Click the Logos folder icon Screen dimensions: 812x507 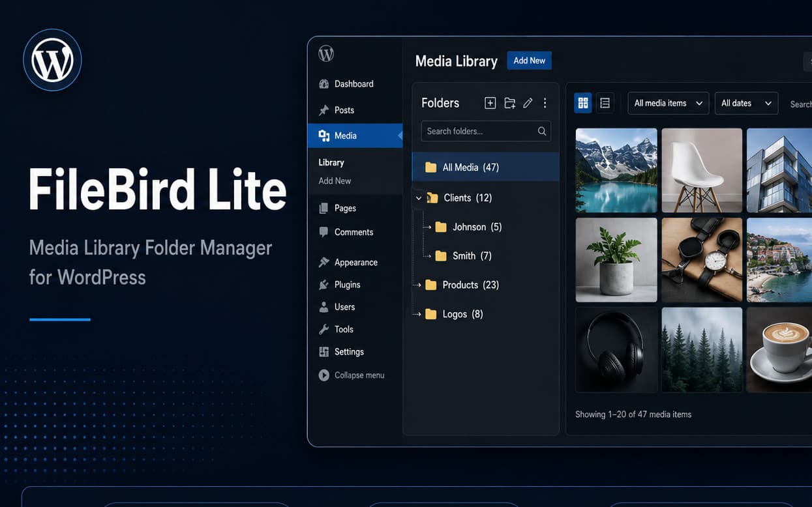tap(430, 314)
